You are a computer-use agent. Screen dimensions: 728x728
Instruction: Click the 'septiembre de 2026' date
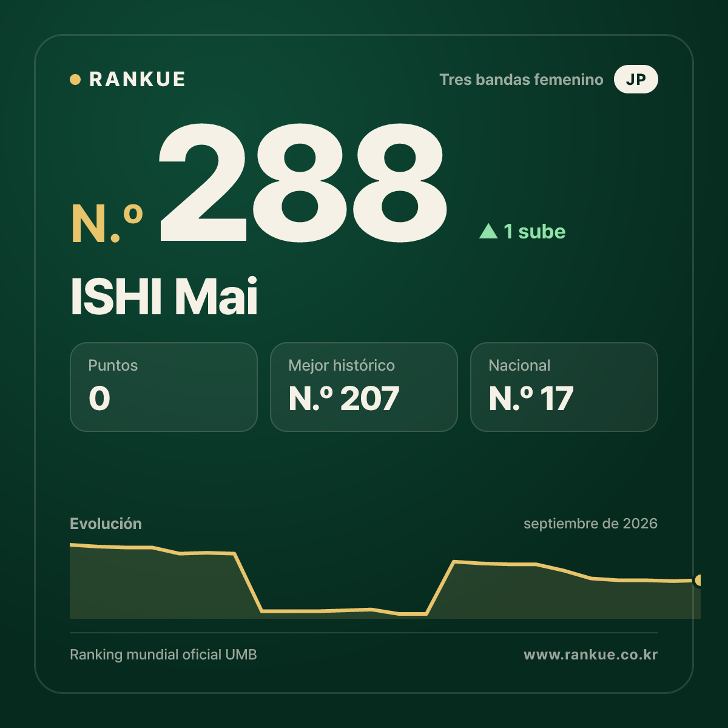[x=590, y=524]
